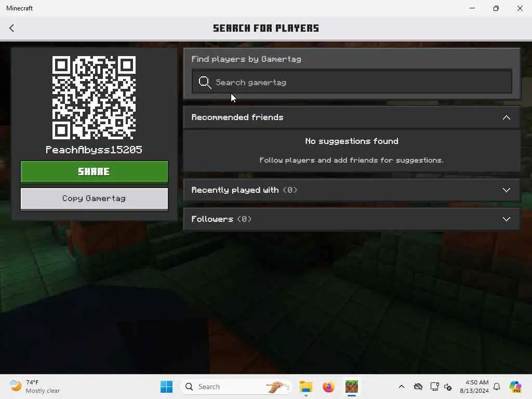This screenshot has height=399, width=532.
Task: Click the Search gamertag input field
Action: (x=352, y=82)
